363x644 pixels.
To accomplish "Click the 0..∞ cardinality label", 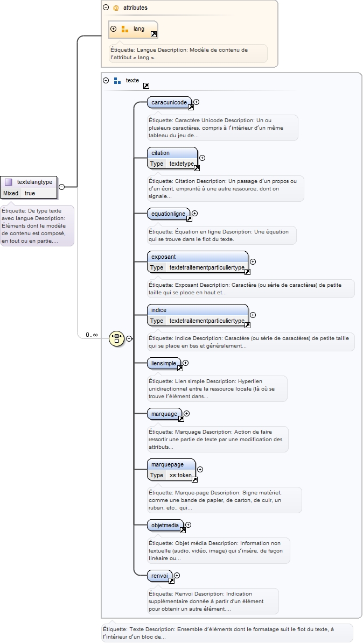I will point(92,335).
